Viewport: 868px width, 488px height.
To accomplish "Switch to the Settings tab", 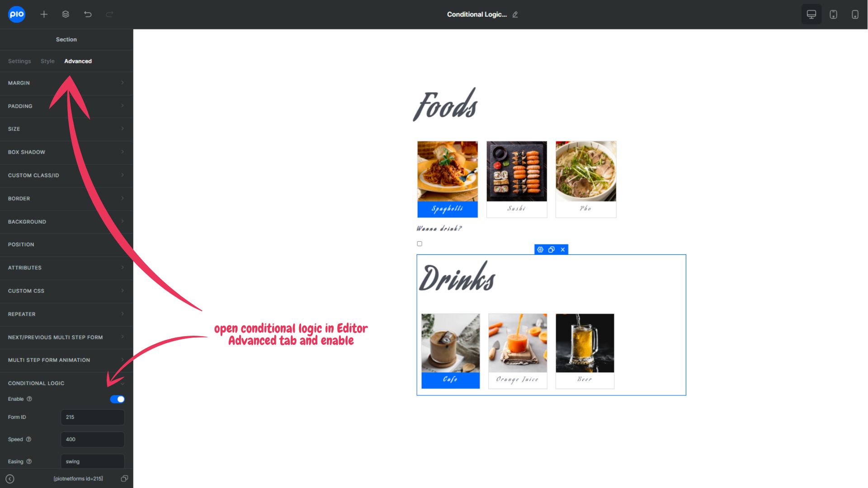I will [19, 61].
